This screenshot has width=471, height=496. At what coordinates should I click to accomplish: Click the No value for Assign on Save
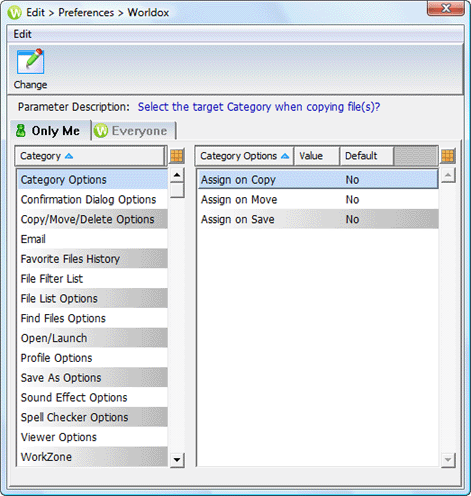(352, 219)
